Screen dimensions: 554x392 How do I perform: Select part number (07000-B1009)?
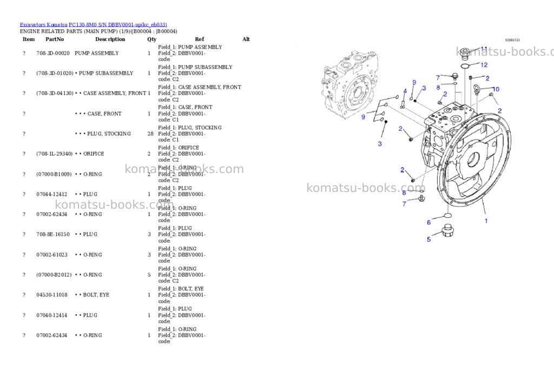pos(54,175)
